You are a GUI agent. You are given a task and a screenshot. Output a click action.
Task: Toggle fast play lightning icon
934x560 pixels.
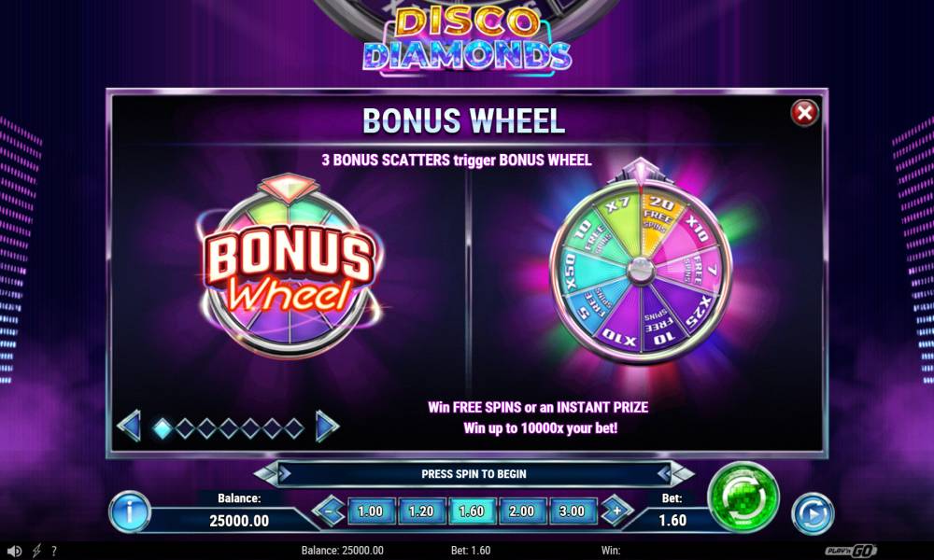point(36,551)
